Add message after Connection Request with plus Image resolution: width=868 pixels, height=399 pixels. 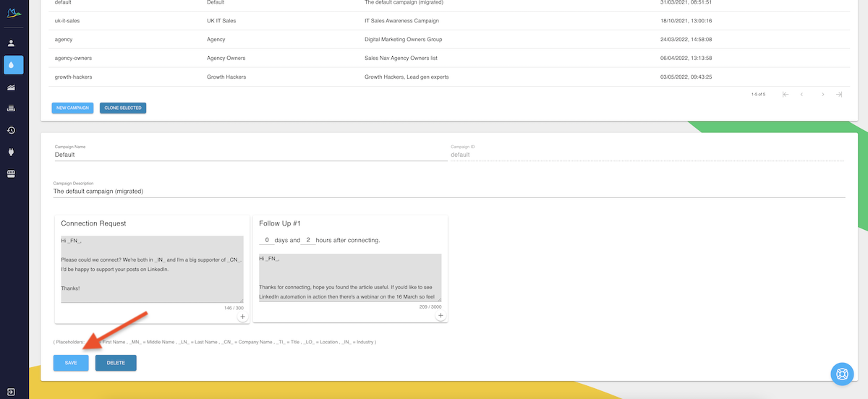pos(242,317)
